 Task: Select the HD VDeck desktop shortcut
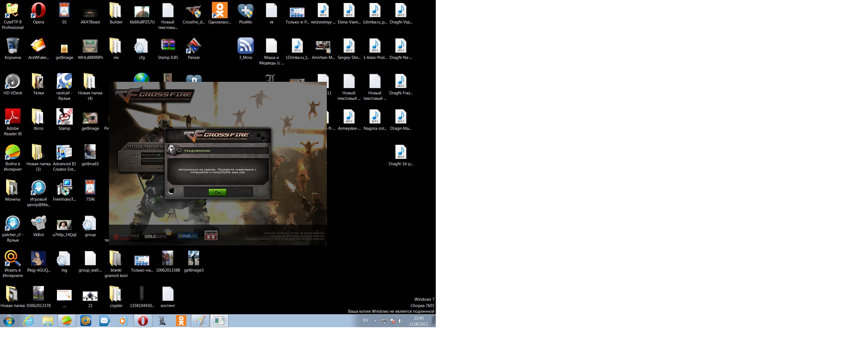[x=13, y=84]
